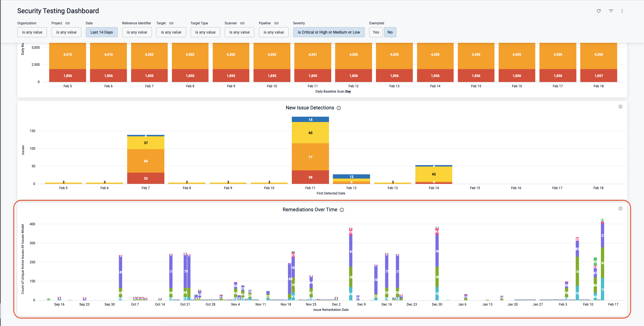Click the info icon next to New Issue Detections
644x326 pixels.
click(x=339, y=108)
